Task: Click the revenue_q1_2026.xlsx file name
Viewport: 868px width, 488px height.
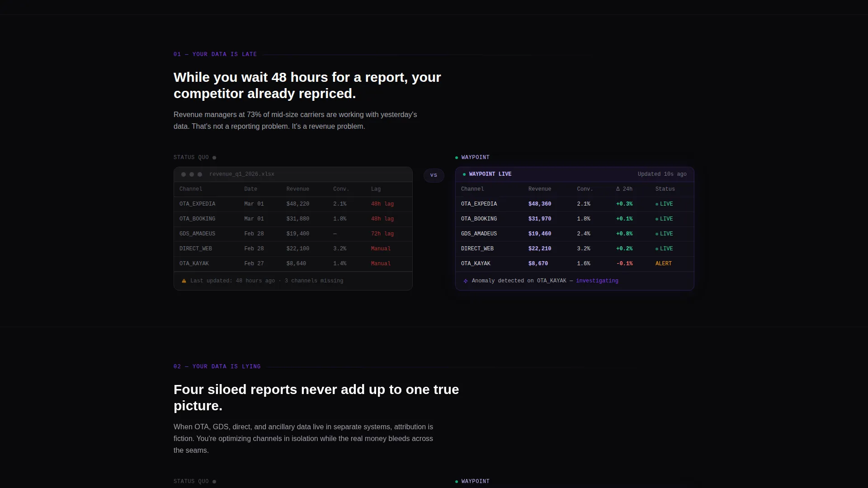Action: [242, 174]
